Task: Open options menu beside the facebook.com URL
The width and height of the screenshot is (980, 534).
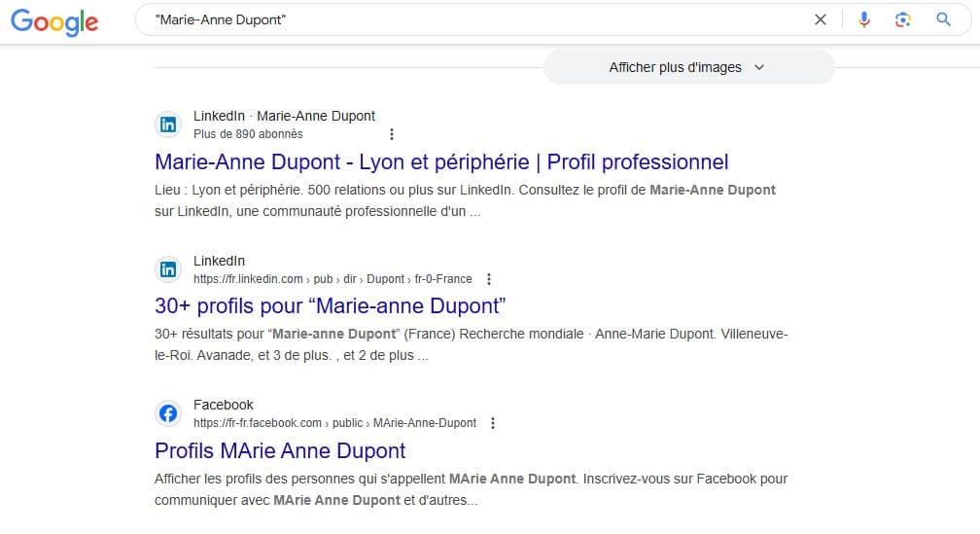Action: tap(493, 423)
